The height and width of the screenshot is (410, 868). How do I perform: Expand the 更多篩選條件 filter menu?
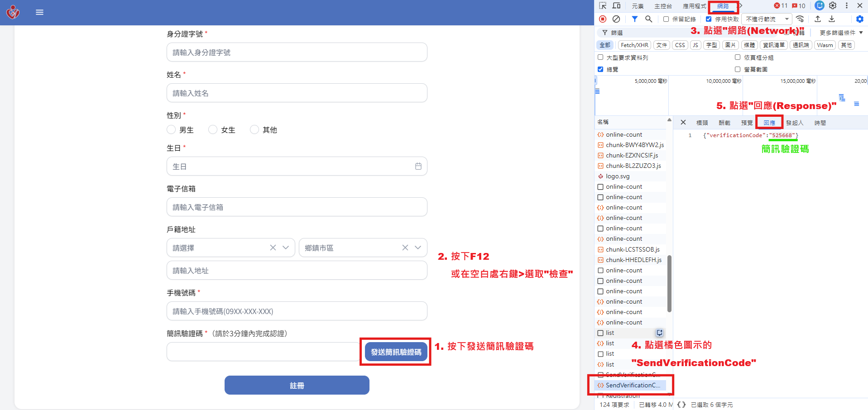pos(841,33)
